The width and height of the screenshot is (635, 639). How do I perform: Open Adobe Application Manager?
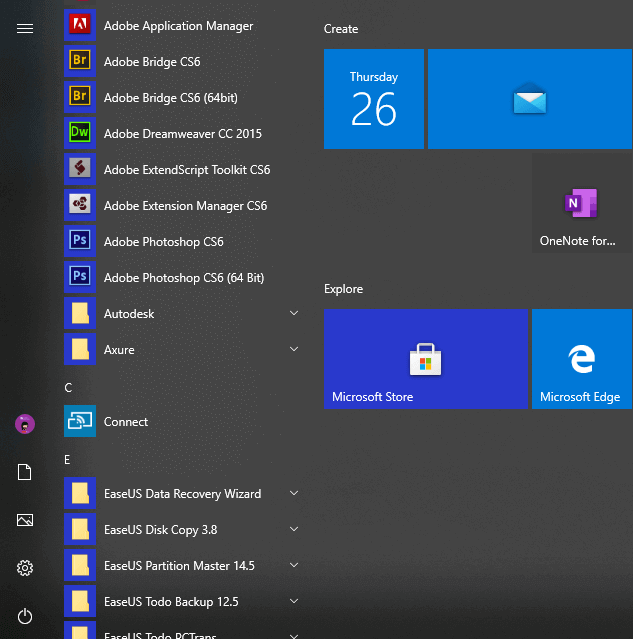pyautogui.click(x=178, y=26)
